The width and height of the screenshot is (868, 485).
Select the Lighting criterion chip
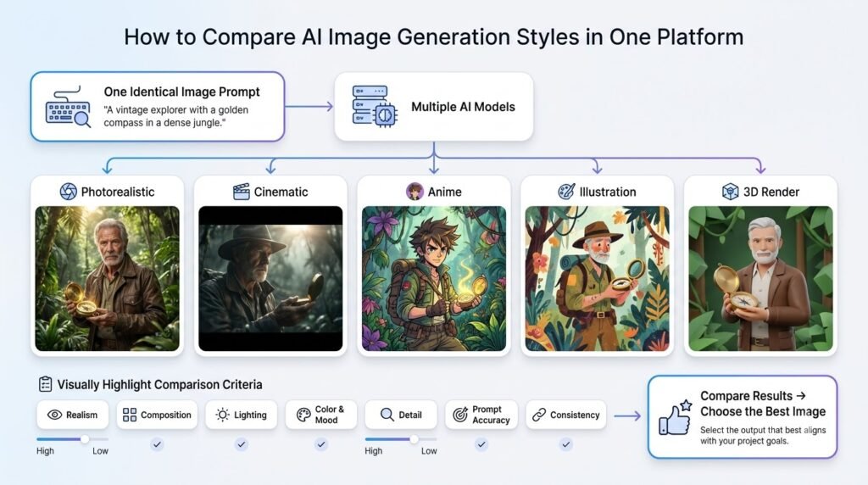tap(241, 415)
